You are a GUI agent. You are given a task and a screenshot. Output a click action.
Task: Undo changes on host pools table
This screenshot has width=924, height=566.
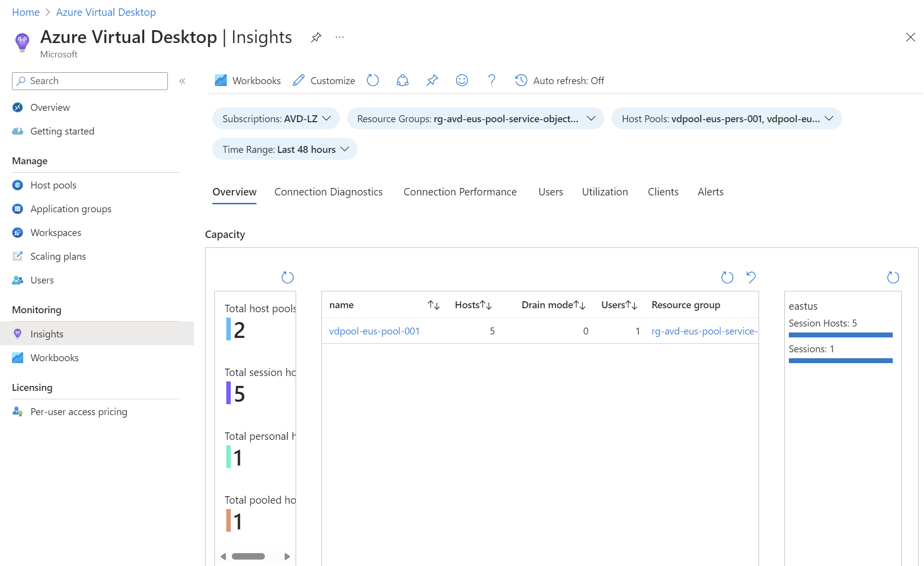click(x=751, y=278)
